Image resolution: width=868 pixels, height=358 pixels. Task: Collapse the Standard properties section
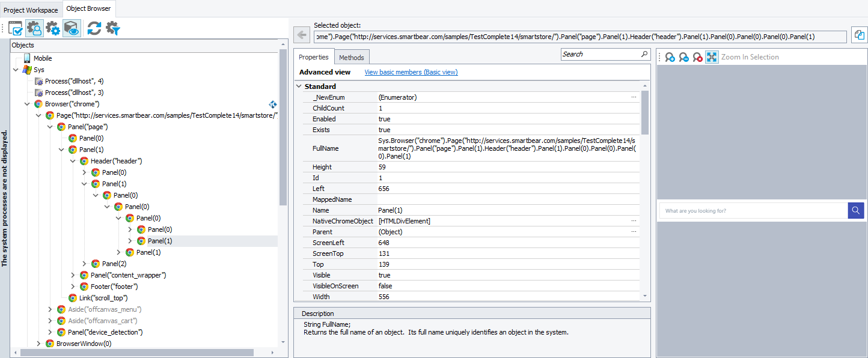299,86
